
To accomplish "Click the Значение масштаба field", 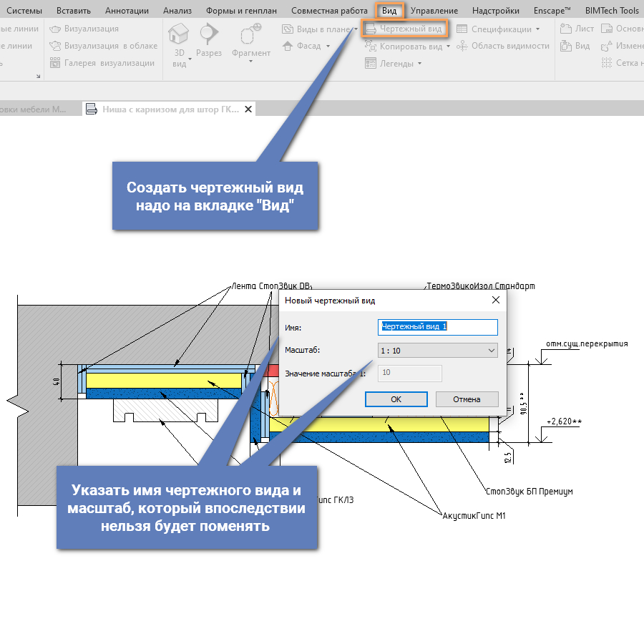I will click(x=409, y=373).
